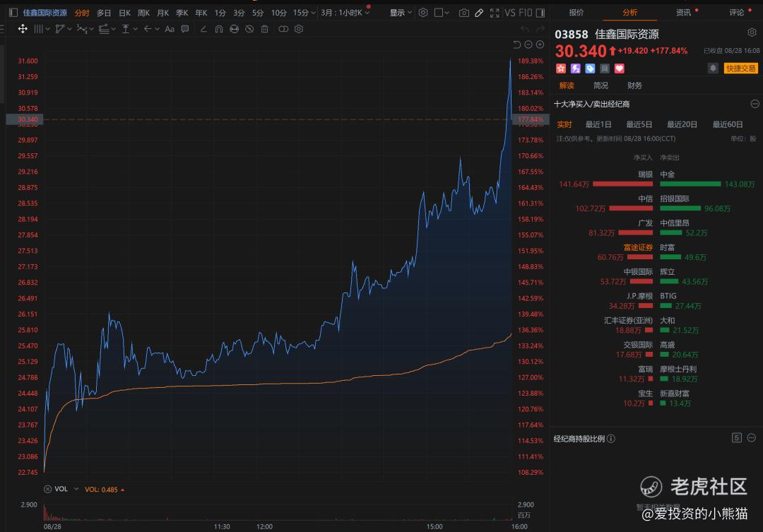Screen dimensions: 763x532
Task: Switch to 多日 multi-day chart
Action: pos(104,13)
